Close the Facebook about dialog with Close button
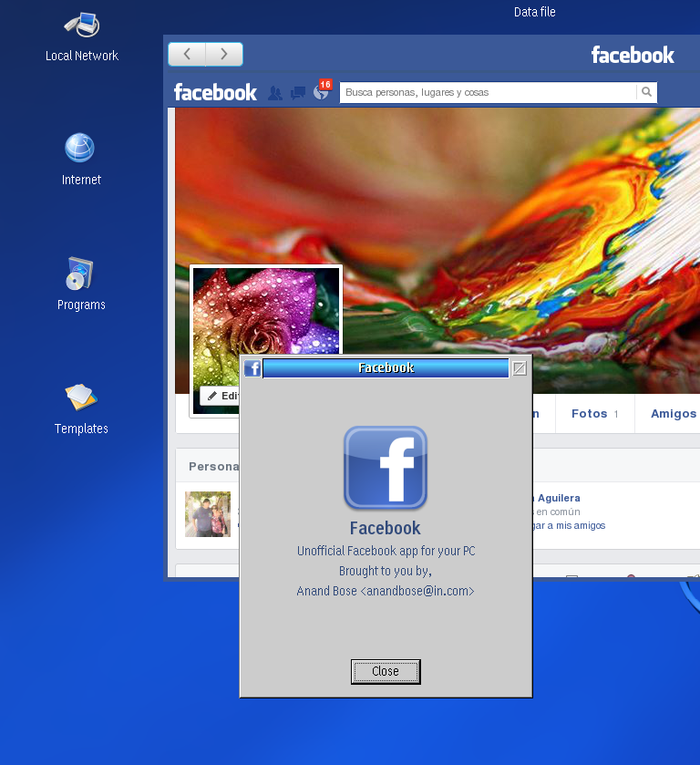 tap(386, 672)
